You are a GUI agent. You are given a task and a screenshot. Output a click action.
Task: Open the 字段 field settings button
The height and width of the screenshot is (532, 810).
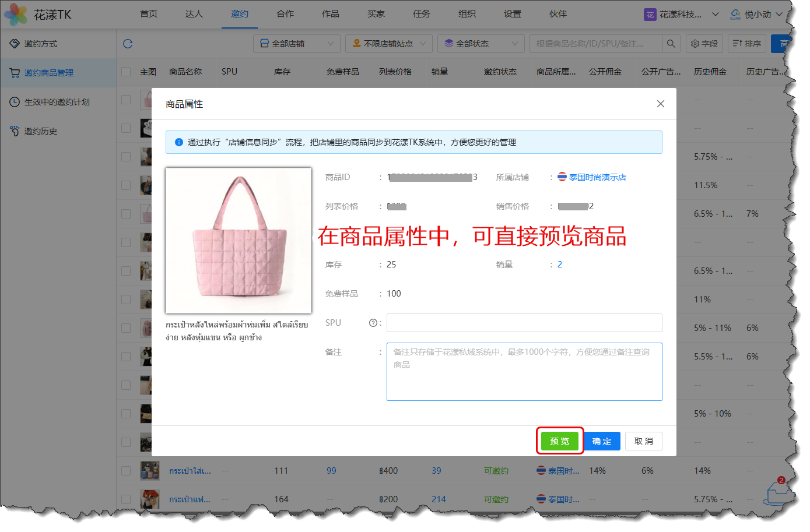pyautogui.click(x=704, y=44)
